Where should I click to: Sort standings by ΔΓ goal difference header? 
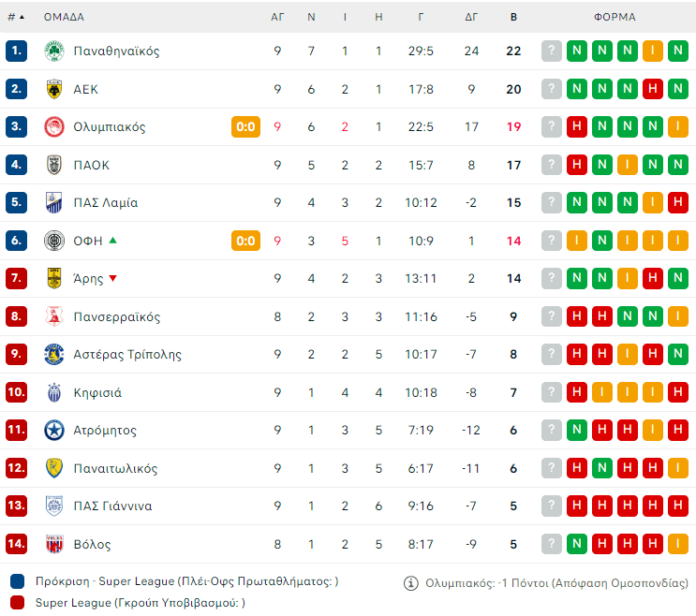pyautogui.click(x=471, y=17)
